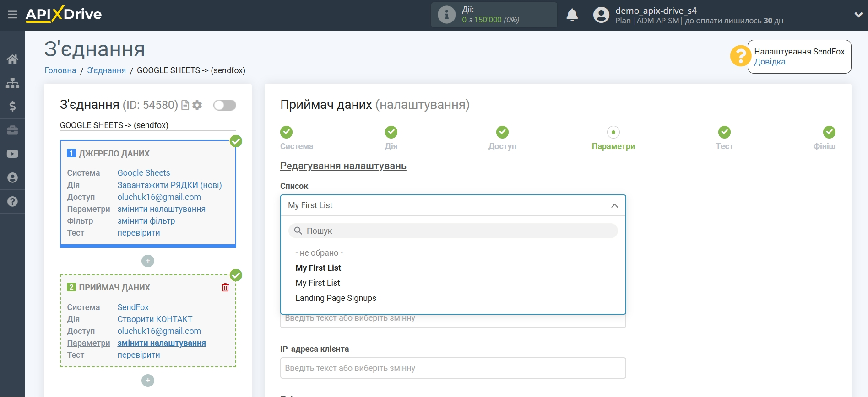Open receiver access oluchuk16@gmail.com link
This screenshot has height=397, width=868.
click(x=159, y=331)
